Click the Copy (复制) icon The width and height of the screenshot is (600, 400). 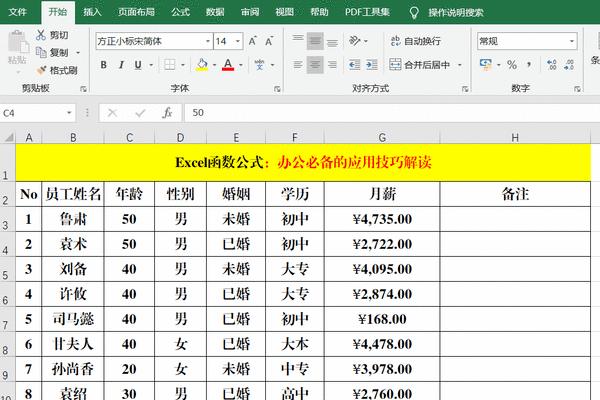point(41,52)
